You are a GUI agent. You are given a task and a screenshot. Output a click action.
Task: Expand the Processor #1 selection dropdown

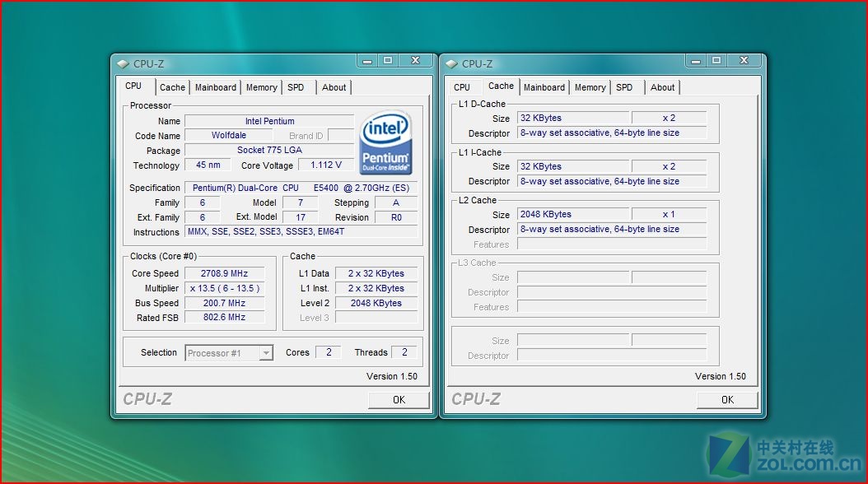click(x=265, y=353)
